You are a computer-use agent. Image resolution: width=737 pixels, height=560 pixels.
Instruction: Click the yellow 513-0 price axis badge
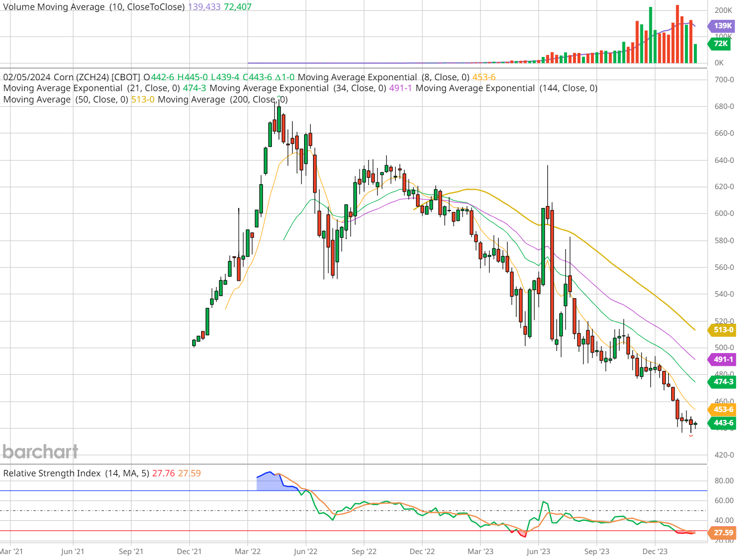pos(722,330)
